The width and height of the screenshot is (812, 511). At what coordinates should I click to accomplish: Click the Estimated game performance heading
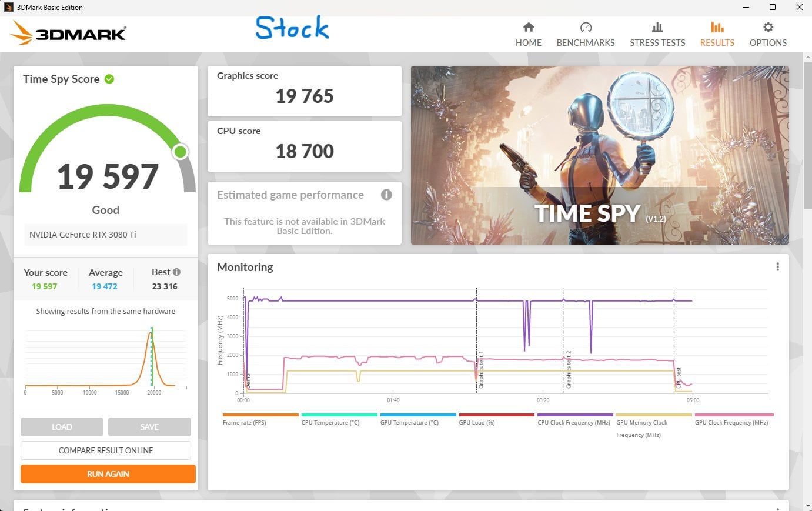point(290,195)
